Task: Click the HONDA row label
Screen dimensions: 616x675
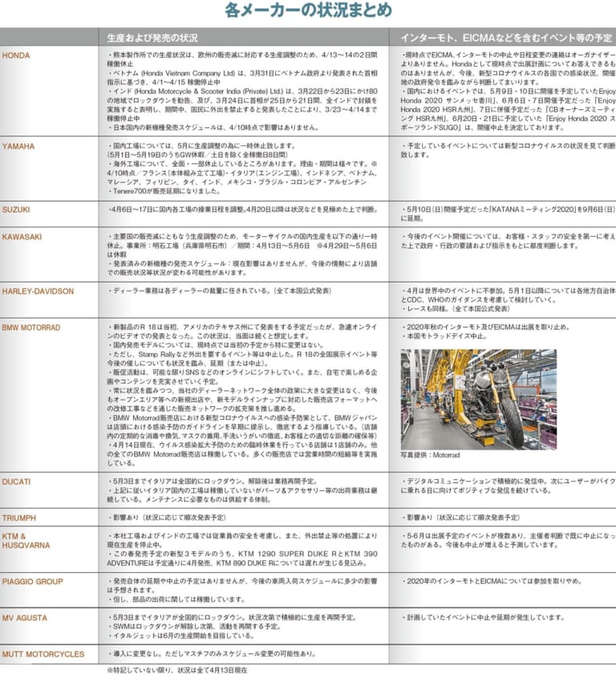Action: coord(16,55)
